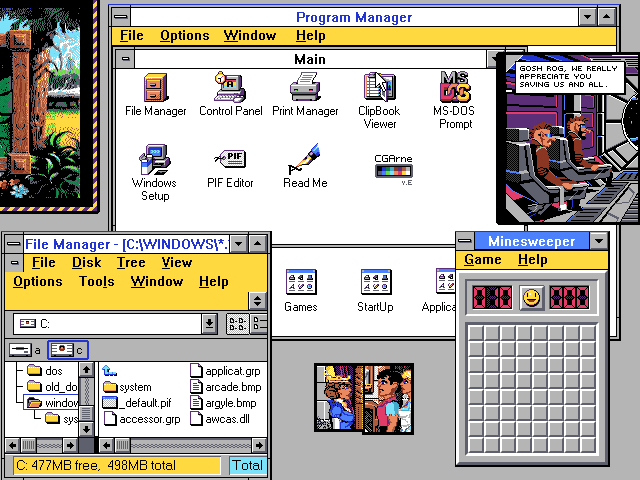Click file list horizontal scroll right arrow
Viewport: 640px width, 480px height.
tap(258, 445)
